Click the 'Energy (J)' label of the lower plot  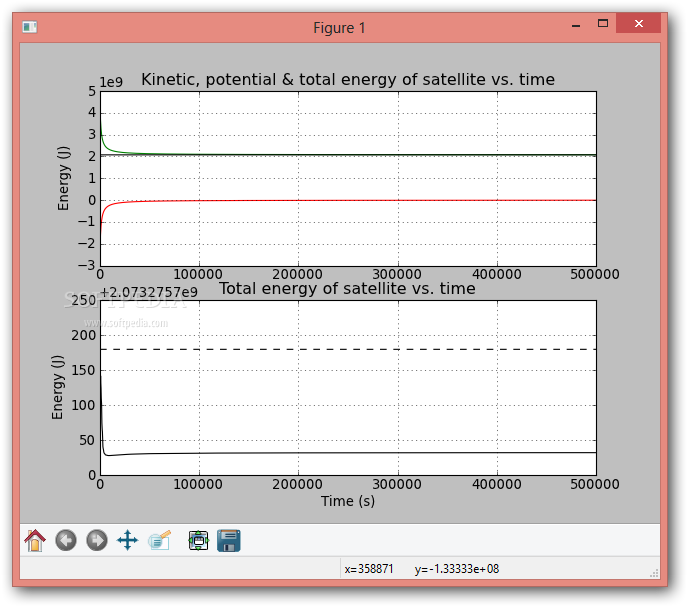(57, 387)
